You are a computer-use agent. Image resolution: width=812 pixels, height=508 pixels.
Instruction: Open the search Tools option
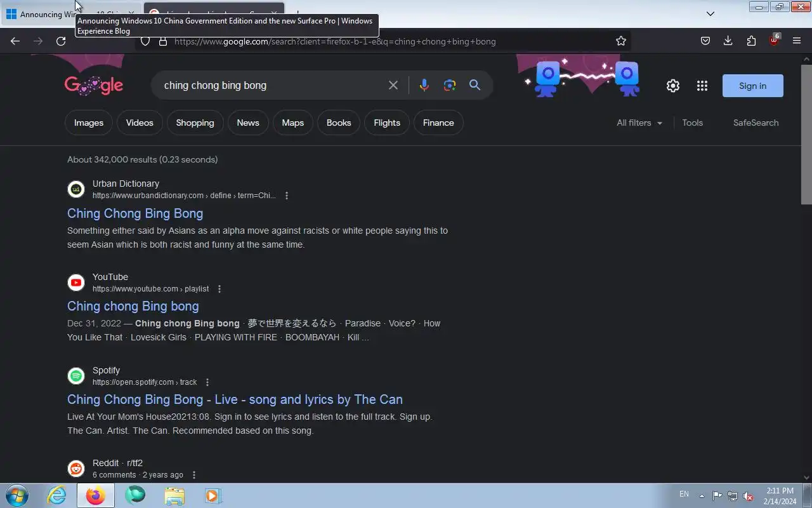pyautogui.click(x=693, y=123)
